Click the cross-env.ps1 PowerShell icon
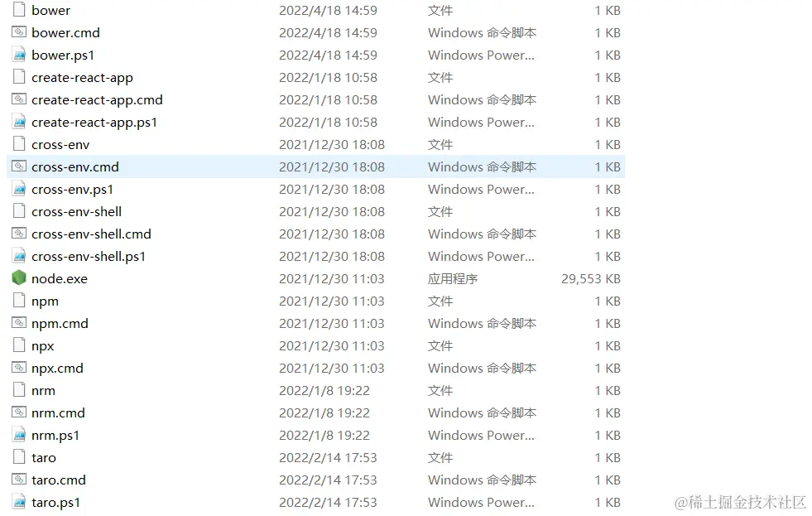 [x=19, y=189]
